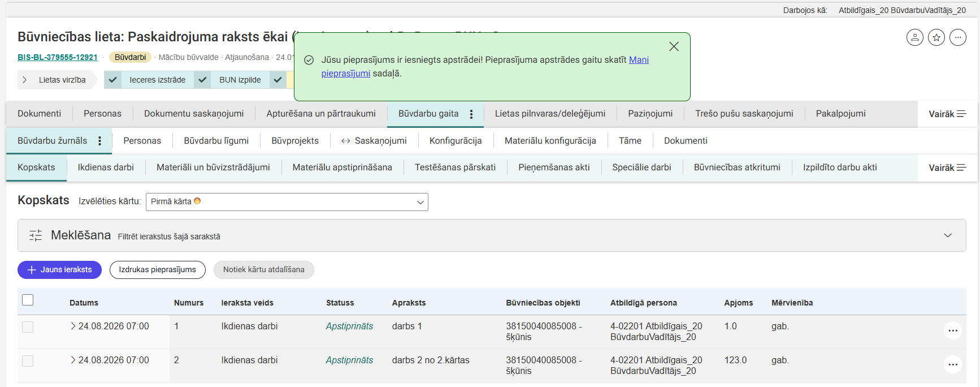Open case link BIS-BL-379555-12921

(58, 57)
